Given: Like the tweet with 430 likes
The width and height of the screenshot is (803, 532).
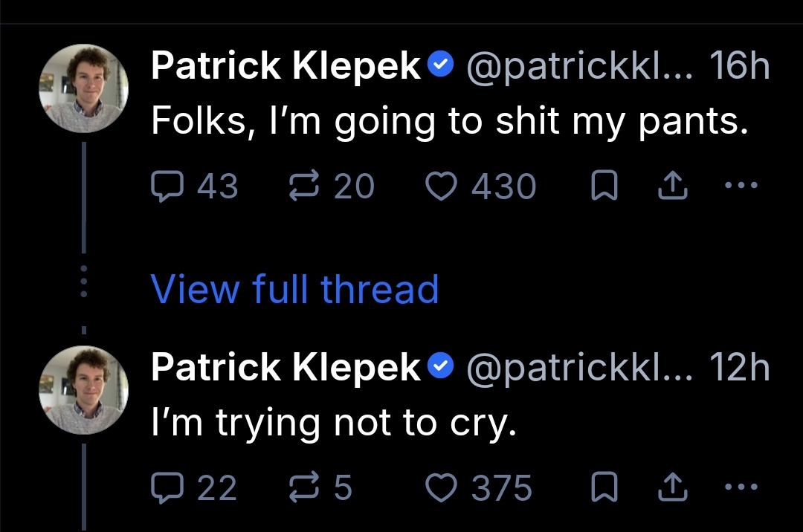Looking at the screenshot, I should click(440, 186).
